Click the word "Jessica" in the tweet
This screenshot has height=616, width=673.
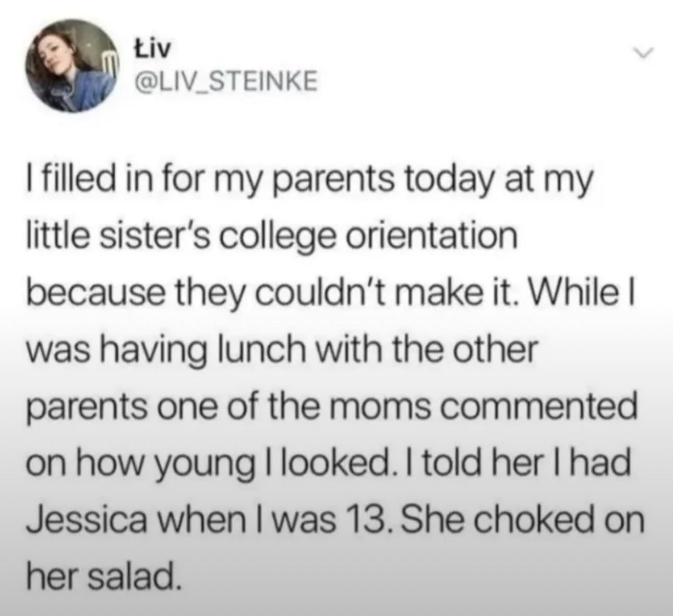pyautogui.click(x=86, y=520)
